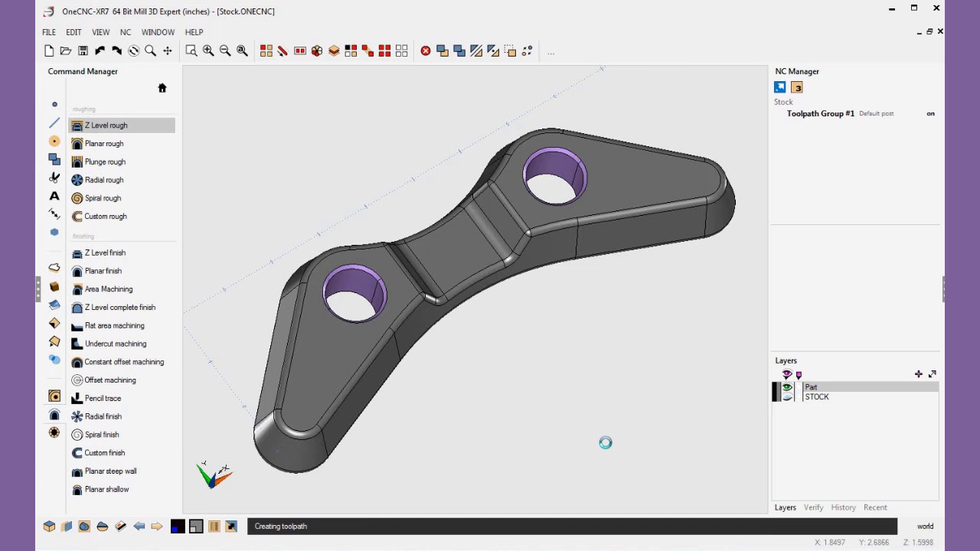Toggle visibility of the Part layer
The image size is (980, 551).
[x=786, y=387]
